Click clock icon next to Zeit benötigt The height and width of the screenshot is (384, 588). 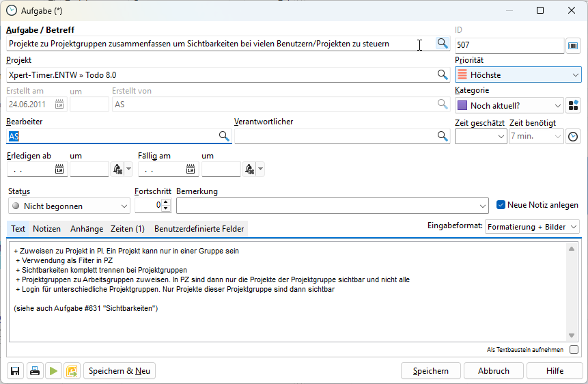pyautogui.click(x=574, y=137)
